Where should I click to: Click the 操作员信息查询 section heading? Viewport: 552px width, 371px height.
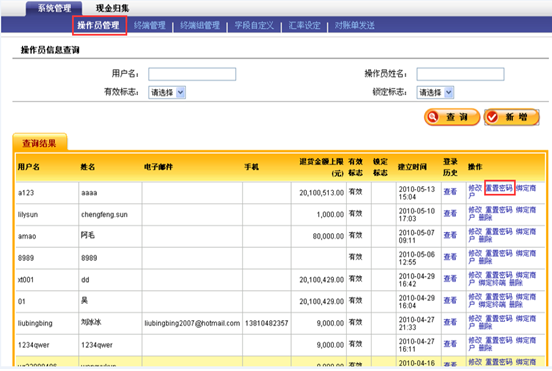pyautogui.click(x=50, y=50)
